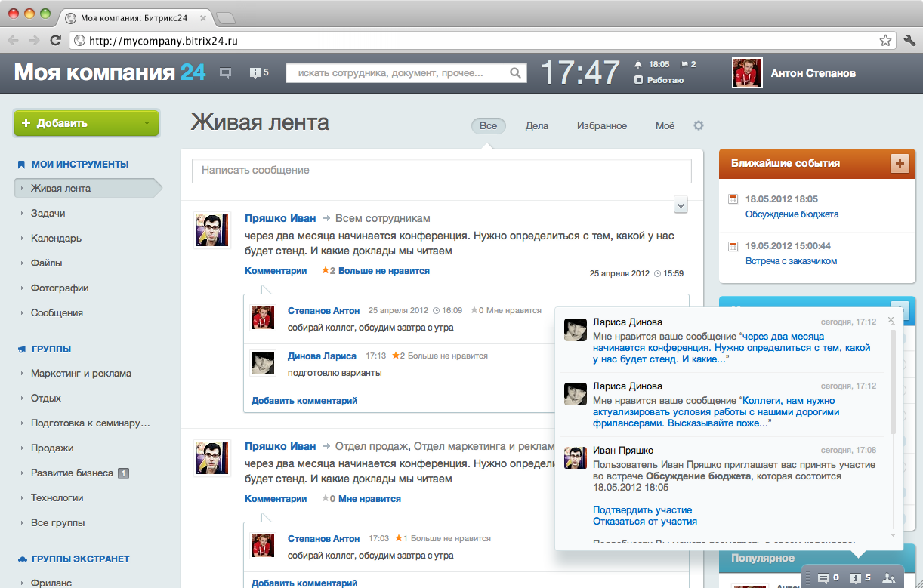Open Развитие бизнеса group
The width and height of the screenshot is (923, 588).
click(72, 473)
